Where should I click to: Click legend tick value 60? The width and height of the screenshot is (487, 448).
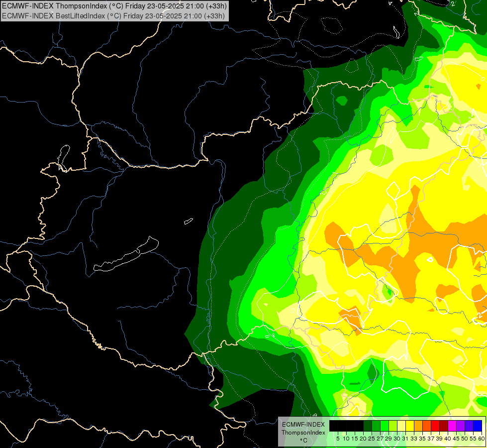pos(482,439)
